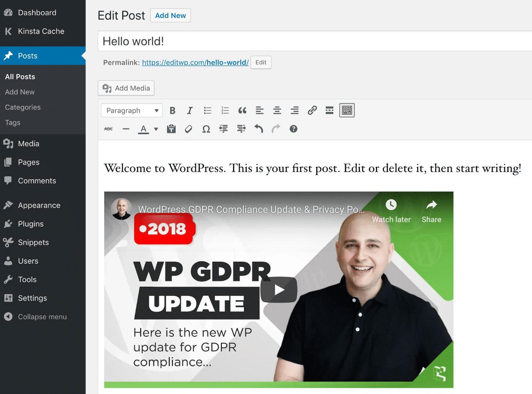Insert a special character
Screen dimensions: 532x394
click(x=206, y=129)
